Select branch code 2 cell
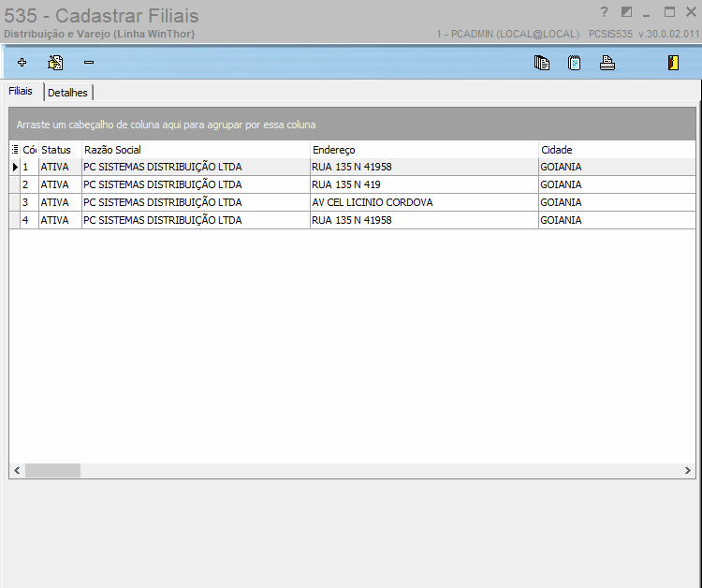 [30, 184]
